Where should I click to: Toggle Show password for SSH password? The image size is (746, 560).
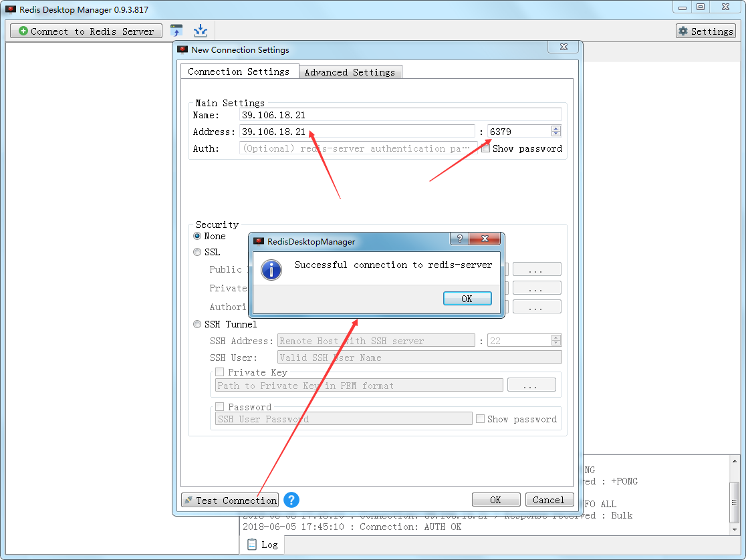point(480,419)
